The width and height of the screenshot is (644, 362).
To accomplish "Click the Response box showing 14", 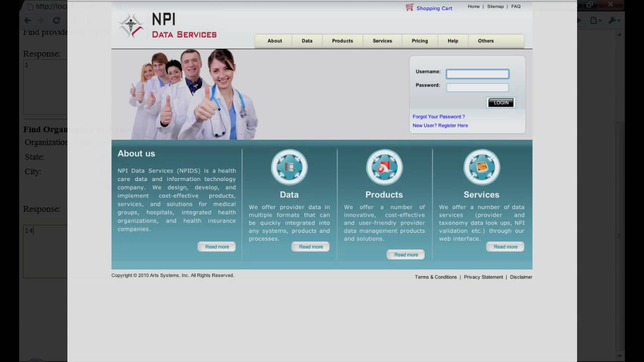I will pos(44,251).
